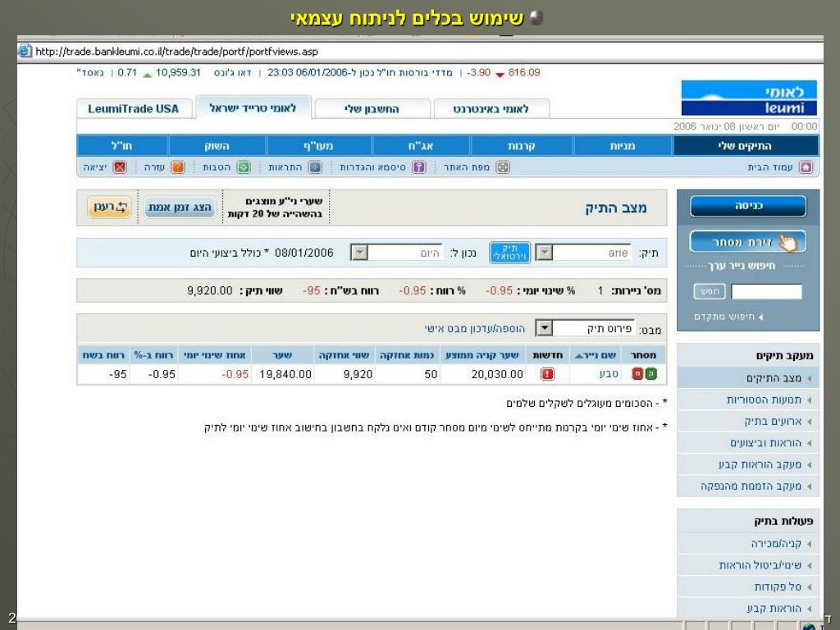The image size is (840, 630).
Task: Switch to LeumiTrade USA tab
Action: pos(133,109)
